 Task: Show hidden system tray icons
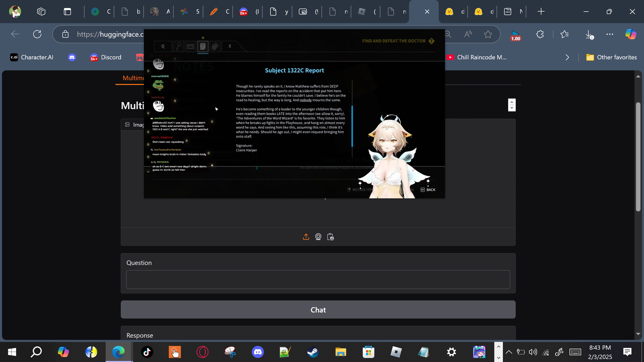(509, 352)
